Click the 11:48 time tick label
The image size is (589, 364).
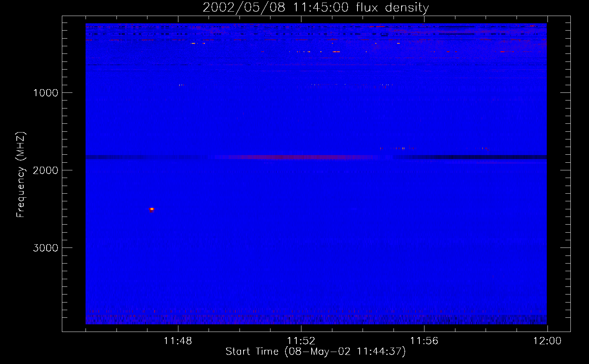click(x=178, y=341)
